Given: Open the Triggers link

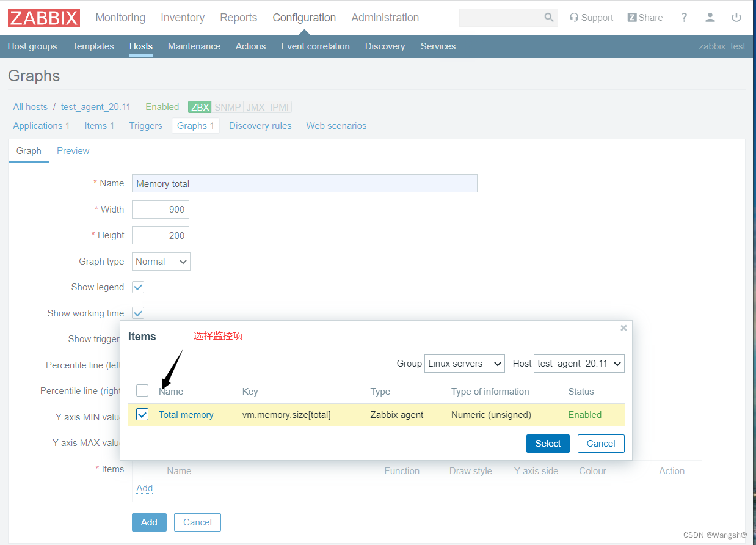Looking at the screenshot, I should [x=146, y=126].
